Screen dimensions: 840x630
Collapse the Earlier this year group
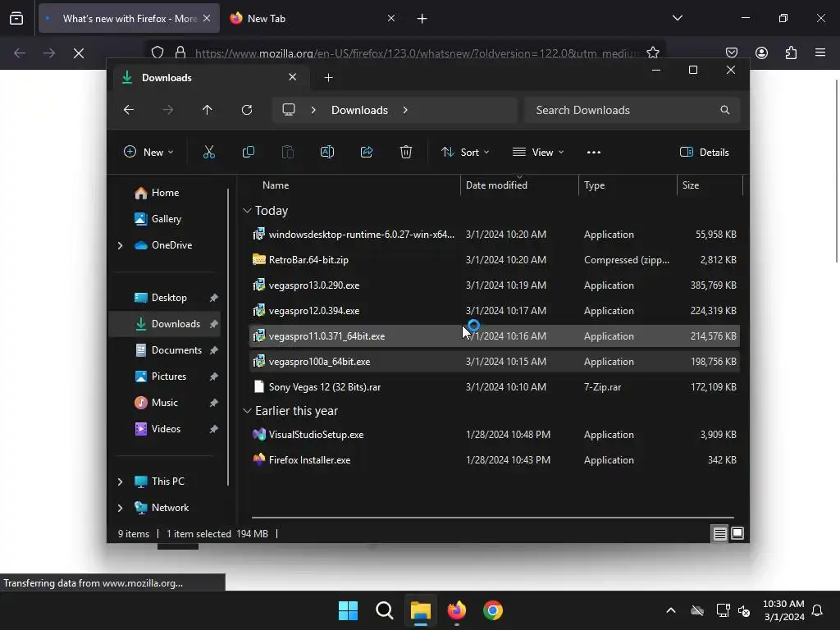(247, 411)
